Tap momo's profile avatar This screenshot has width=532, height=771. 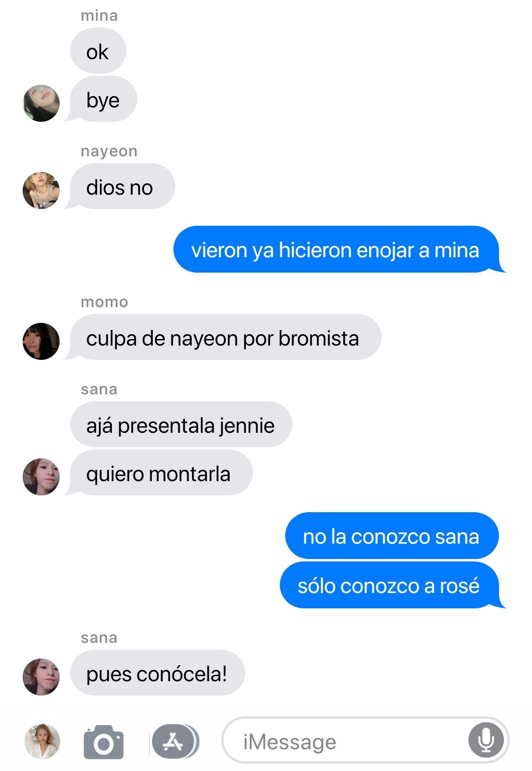(41, 341)
